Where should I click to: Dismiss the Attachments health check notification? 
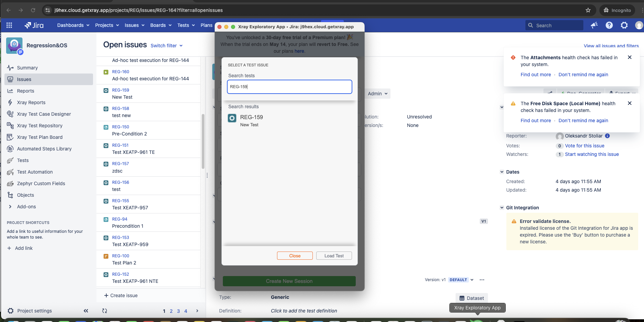630,57
